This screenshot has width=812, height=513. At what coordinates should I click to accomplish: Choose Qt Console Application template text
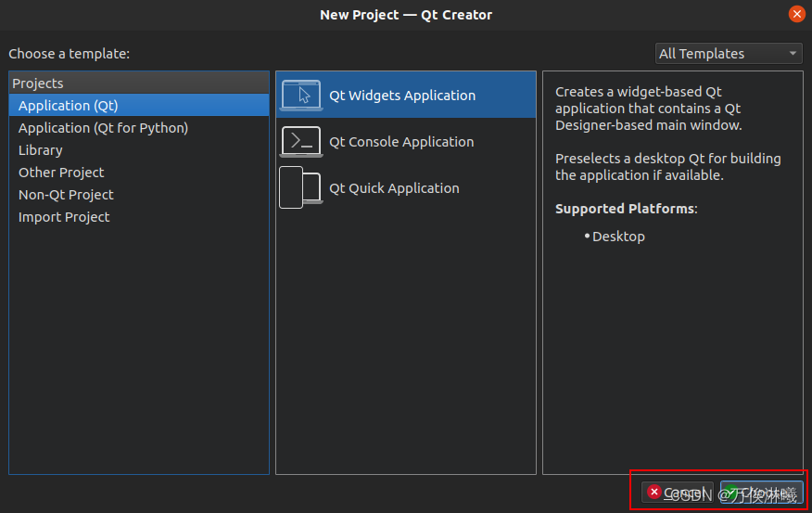(x=401, y=141)
